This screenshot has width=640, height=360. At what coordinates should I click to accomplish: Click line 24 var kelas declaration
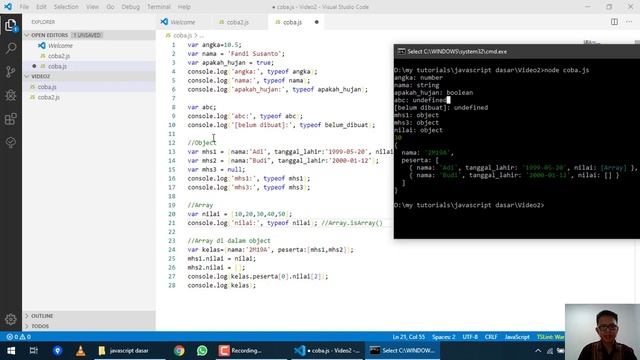pos(270,250)
